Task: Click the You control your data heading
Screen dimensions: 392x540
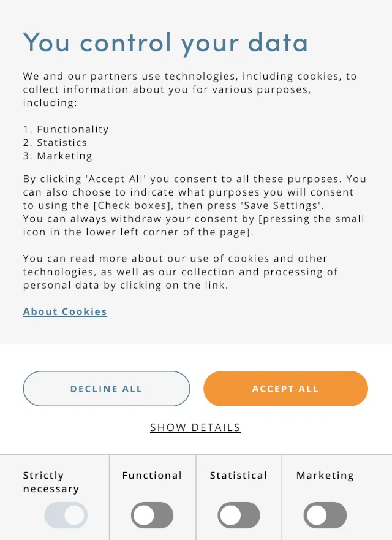Action: (x=165, y=43)
